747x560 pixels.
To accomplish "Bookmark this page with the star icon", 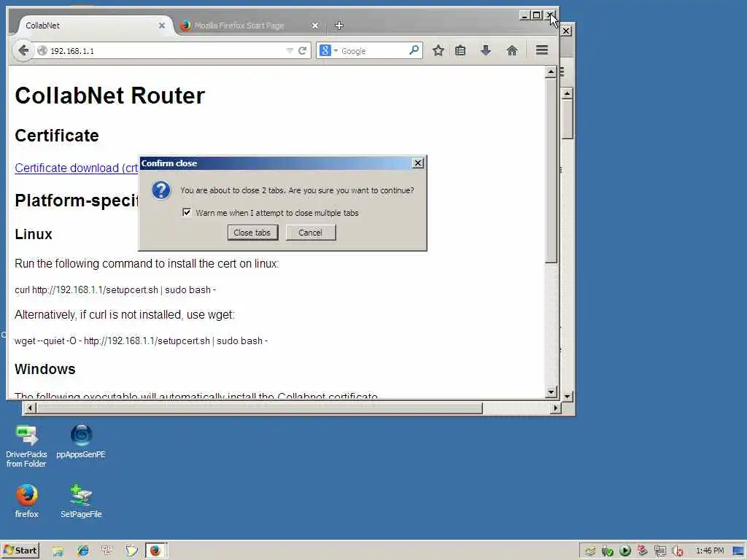I will (x=438, y=50).
